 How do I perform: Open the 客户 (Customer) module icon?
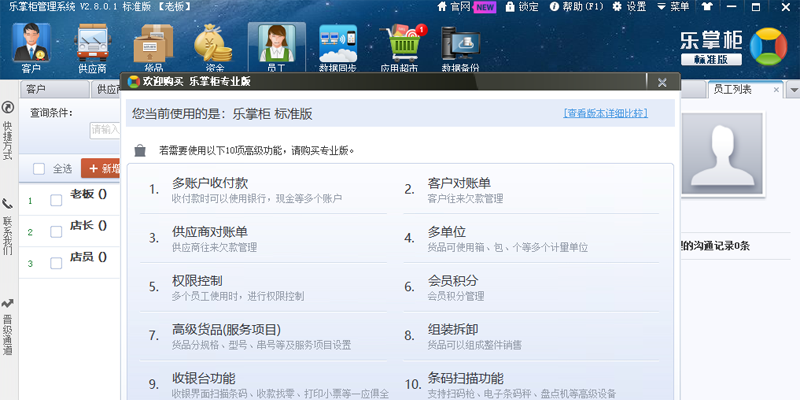(32, 47)
